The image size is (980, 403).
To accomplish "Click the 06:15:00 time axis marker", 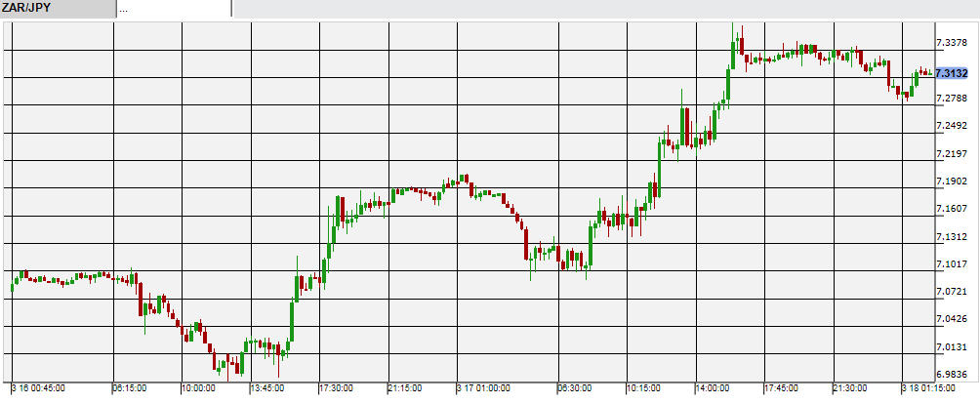I will [x=130, y=388].
